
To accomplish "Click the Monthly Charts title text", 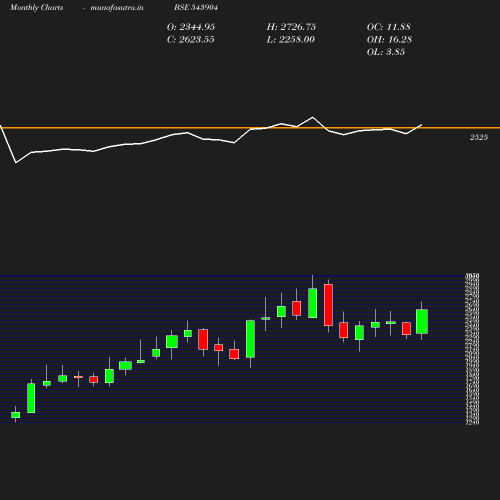I will 37,7.
